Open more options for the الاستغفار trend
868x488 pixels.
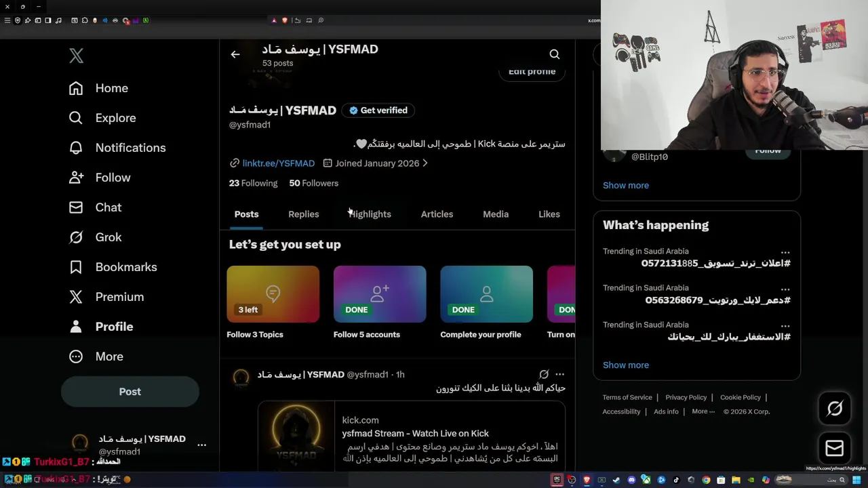tap(785, 325)
